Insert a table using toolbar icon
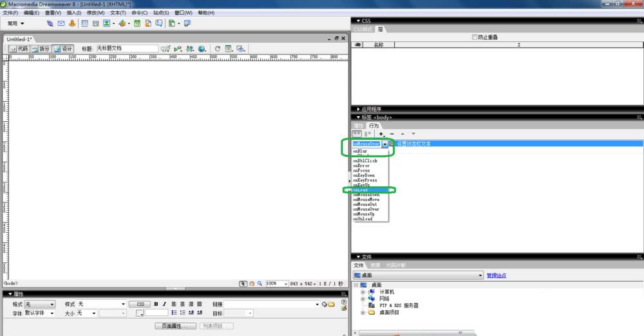 (85, 24)
